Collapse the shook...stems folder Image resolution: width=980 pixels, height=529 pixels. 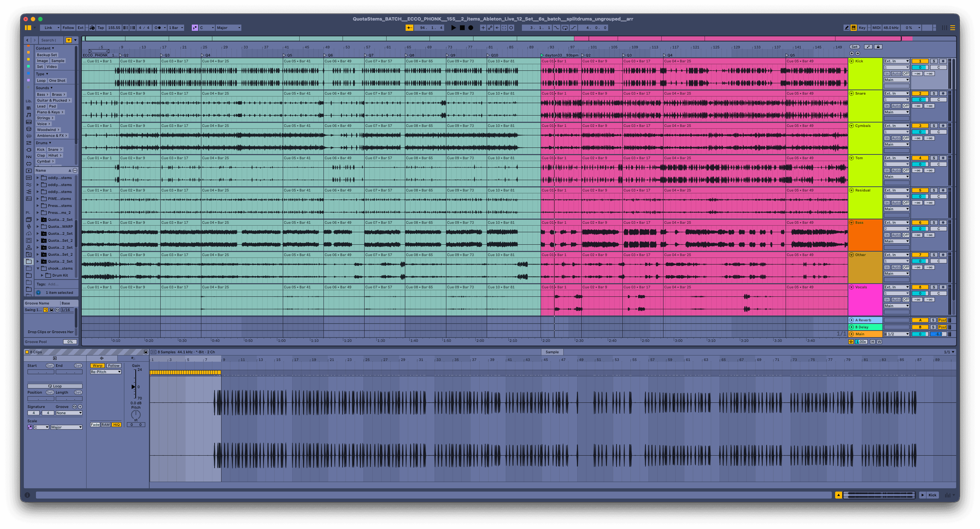coord(38,269)
